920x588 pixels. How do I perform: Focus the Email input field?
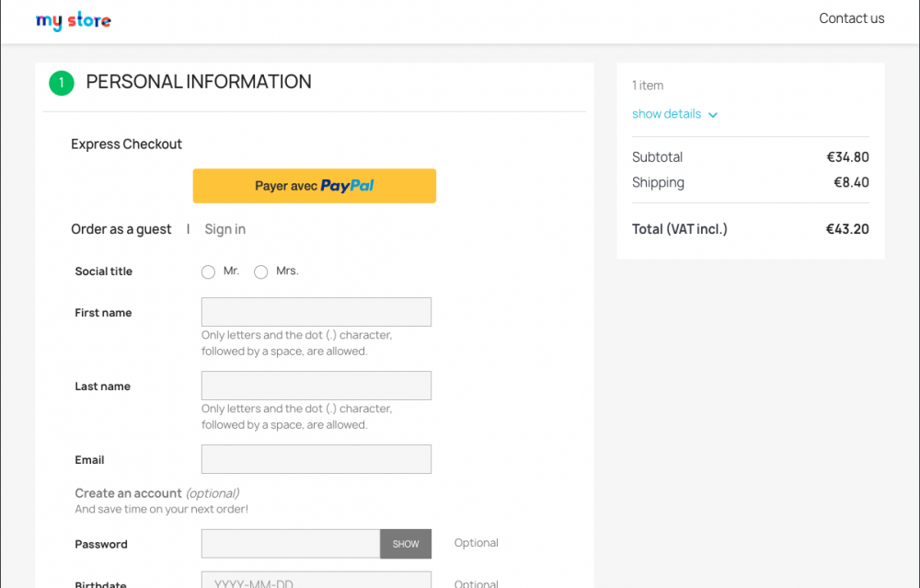pyautogui.click(x=316, y=459)
